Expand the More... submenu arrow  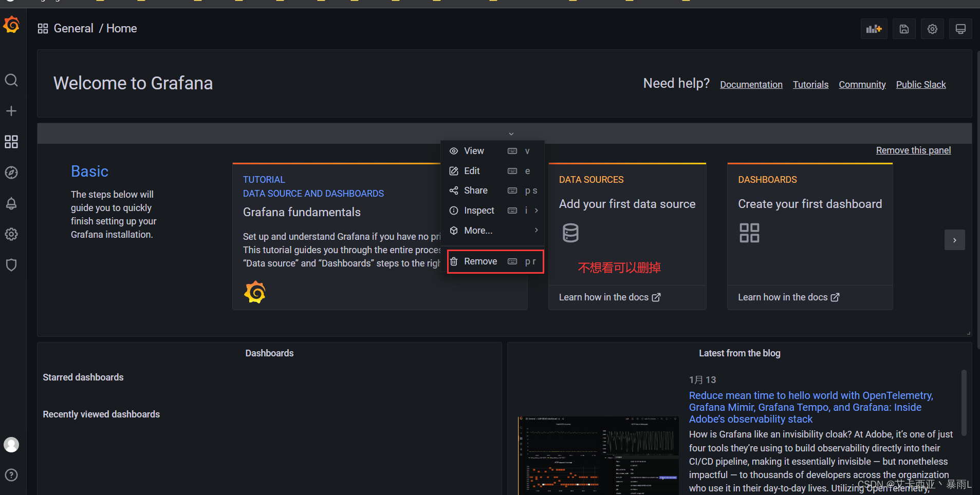(x=537, y=230)
